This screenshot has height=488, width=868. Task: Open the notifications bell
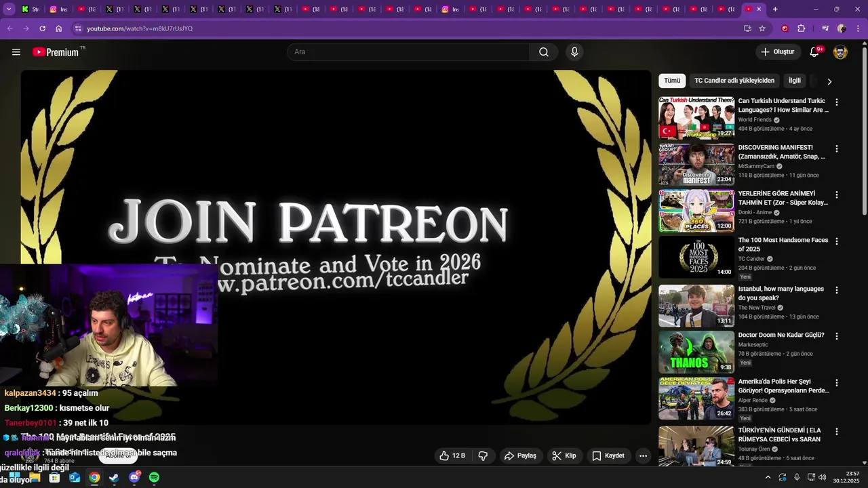[x=815, y=52]
